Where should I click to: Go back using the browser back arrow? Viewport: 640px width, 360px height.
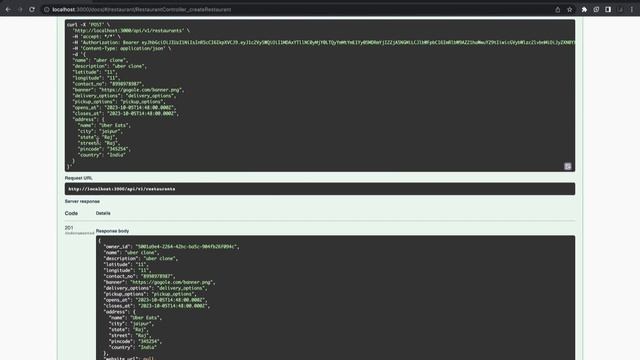(x=8, y=9)
